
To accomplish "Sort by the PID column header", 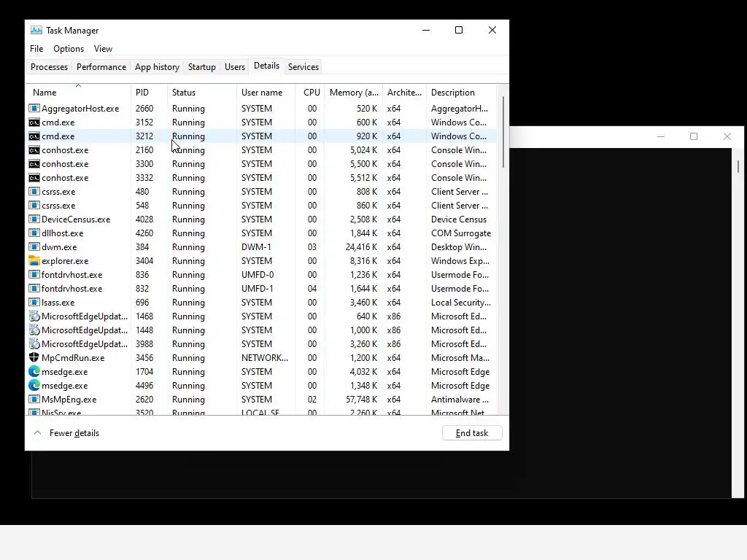I will pyautogui.click(x=149, y=92).
